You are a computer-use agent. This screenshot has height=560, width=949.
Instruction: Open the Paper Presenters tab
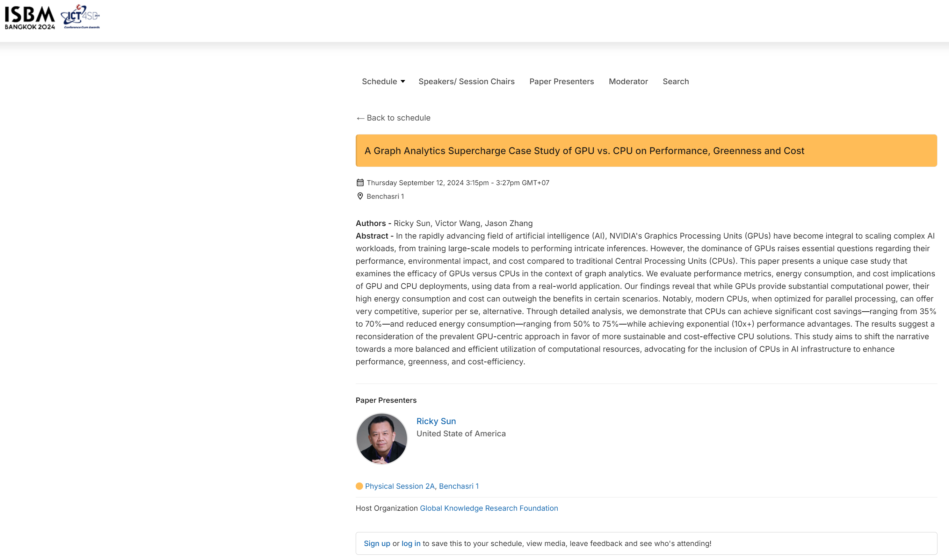[562, 81]
